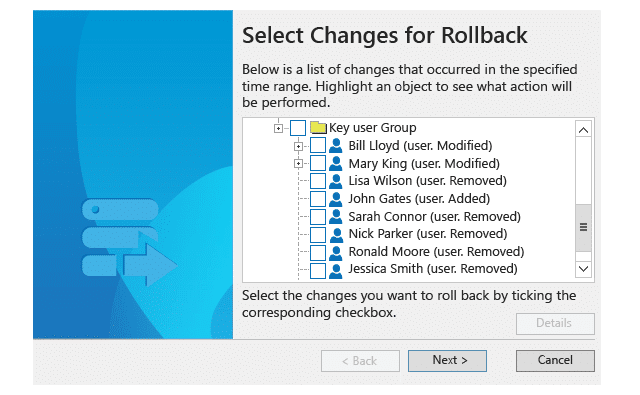This screenshot has height=395, width=640.
Task: Click the scrollbar thumb in changes list
Action: 583,228
